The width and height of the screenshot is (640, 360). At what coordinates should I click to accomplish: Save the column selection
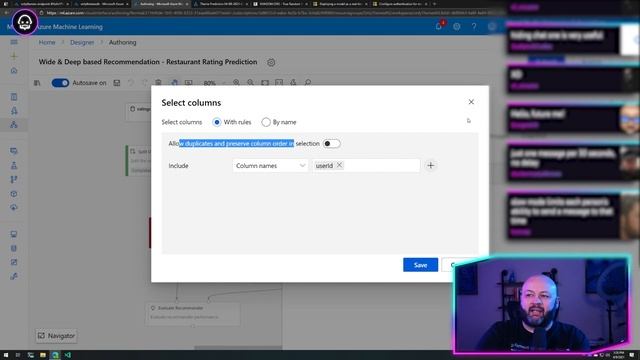click(x=420, y=265)
